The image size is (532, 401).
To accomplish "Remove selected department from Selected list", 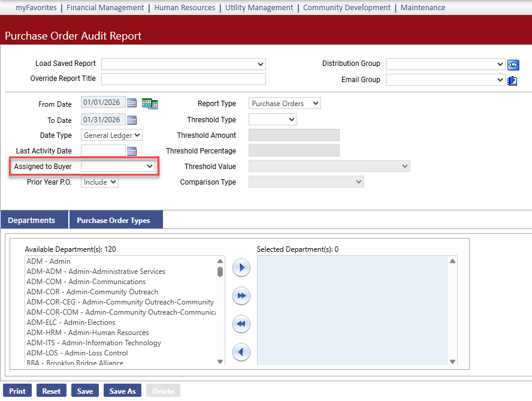I will click(241, 352).
